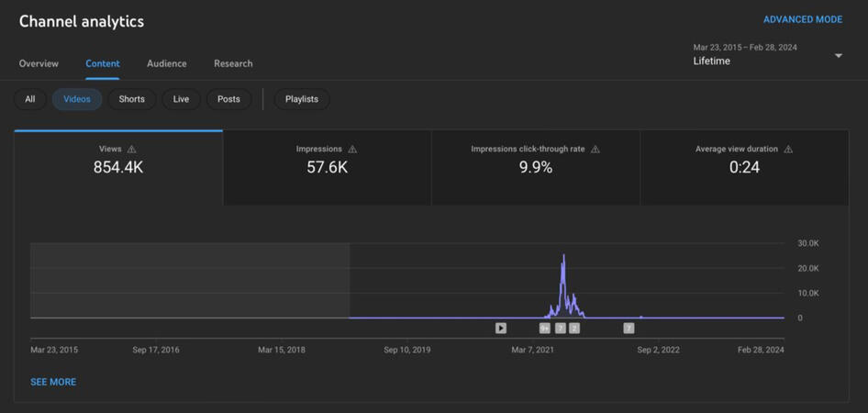868x413 pixels.
Task: Open Advanced Mode
Action: (x=802, y=19)
